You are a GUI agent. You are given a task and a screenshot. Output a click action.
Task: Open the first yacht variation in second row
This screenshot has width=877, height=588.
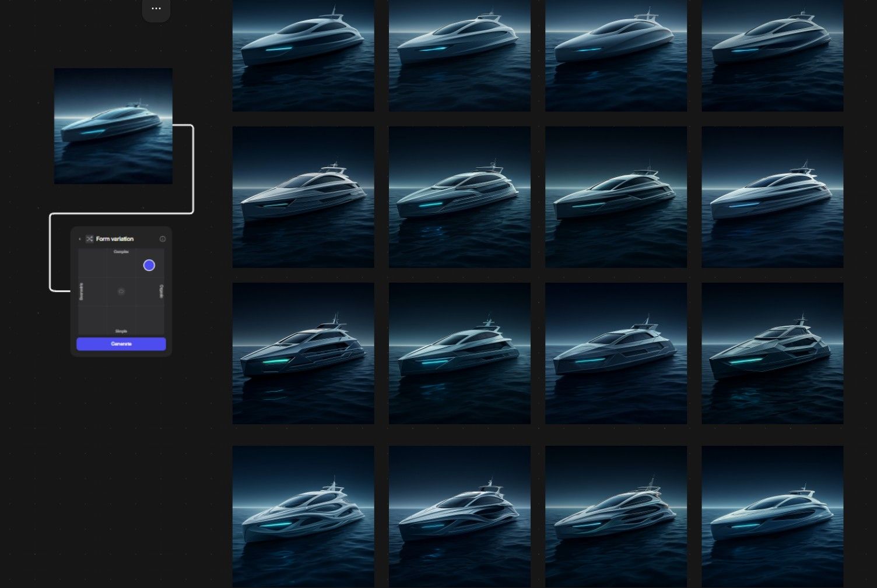tap(303, 197)
